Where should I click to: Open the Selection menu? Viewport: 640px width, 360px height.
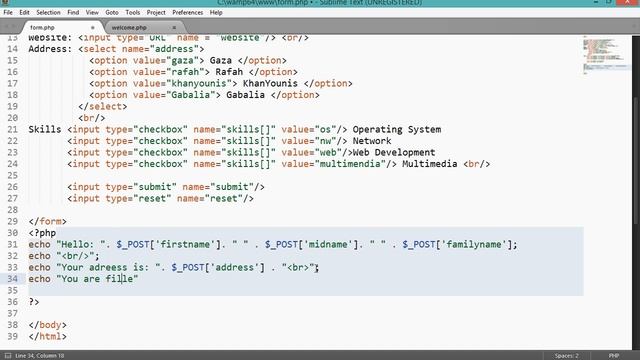48,13
